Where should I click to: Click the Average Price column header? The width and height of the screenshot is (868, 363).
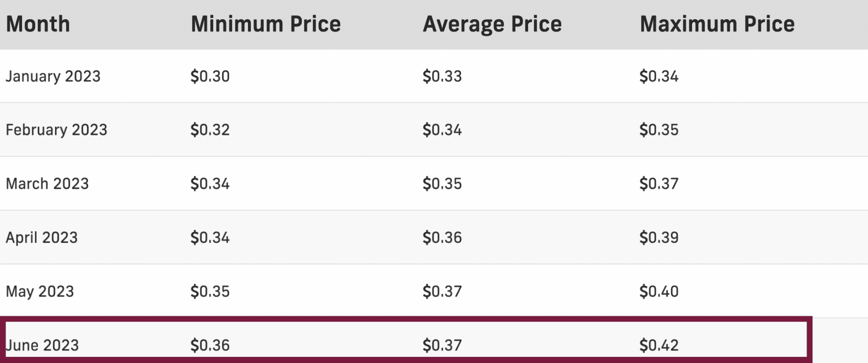(x=492, y=24)
